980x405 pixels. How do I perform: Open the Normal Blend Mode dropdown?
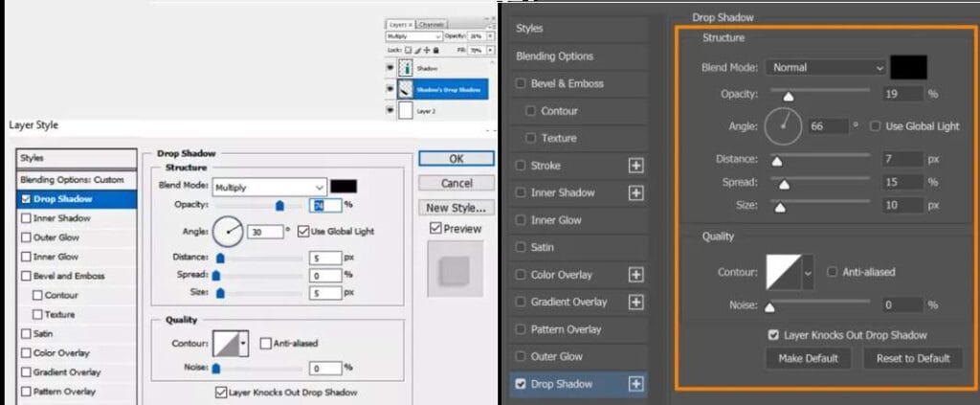click(827, 67)
